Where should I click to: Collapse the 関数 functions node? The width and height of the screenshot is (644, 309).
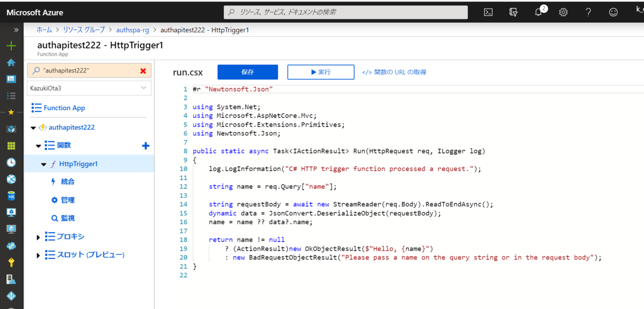pyautogui.click(x=39, y=146)
